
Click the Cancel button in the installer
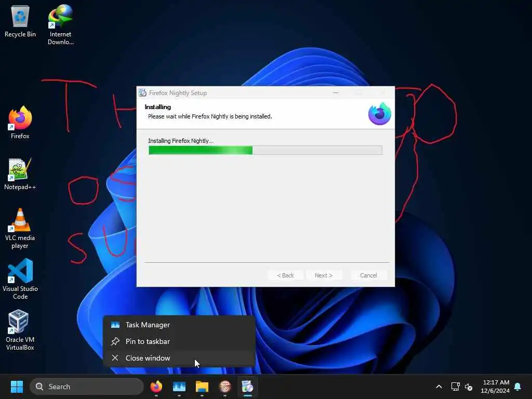[x=368, y=275]
